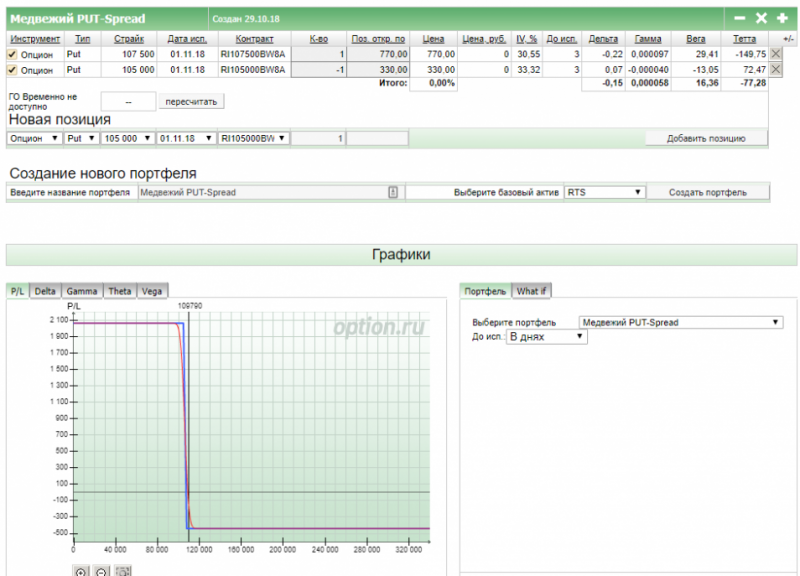Select the Портфель tab

485,291
